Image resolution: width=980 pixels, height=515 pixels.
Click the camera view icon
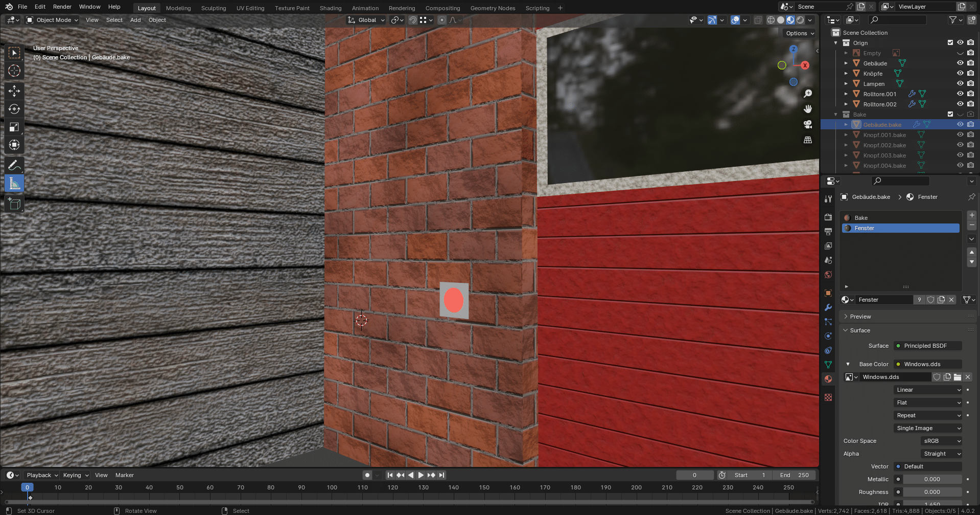(808, 124)
